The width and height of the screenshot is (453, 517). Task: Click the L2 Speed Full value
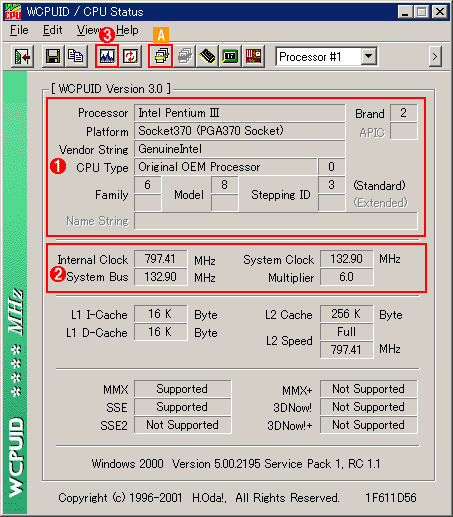(347, 332)
